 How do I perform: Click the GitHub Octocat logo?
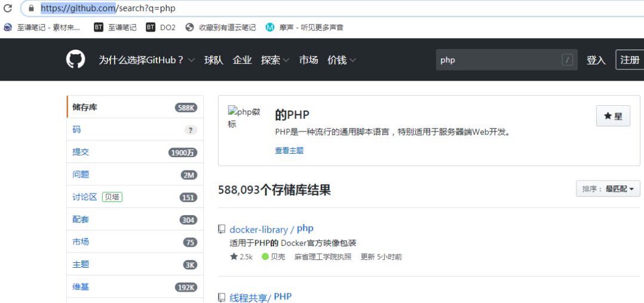click(x=75, y=60)
